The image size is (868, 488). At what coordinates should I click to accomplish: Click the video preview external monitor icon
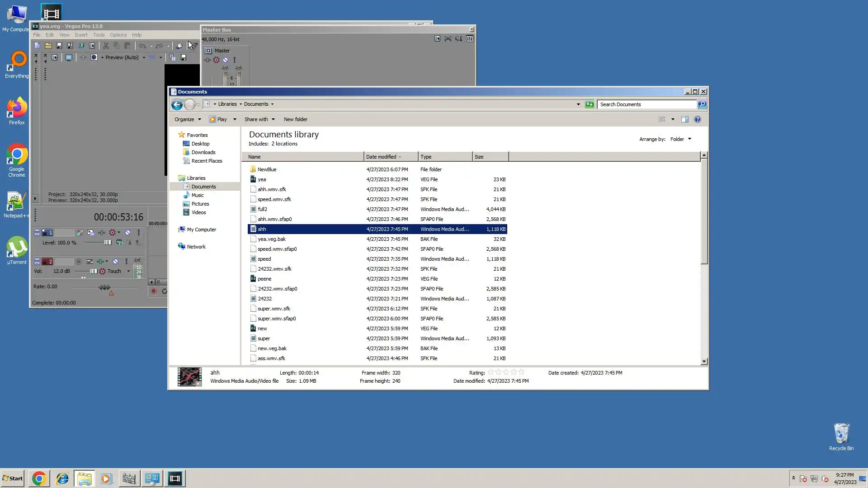click(x=68, y=57)
